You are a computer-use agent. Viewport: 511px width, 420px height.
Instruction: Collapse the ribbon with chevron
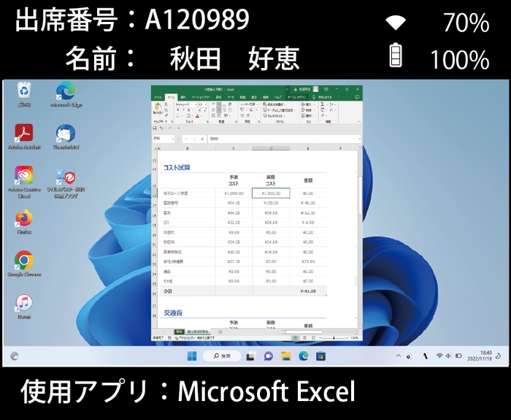click(x=359, y=122)
